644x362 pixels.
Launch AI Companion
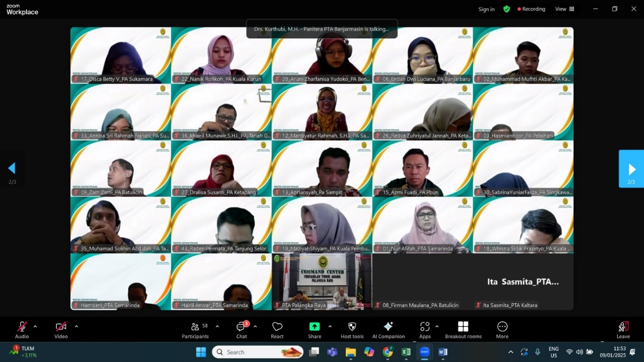pyautogui.click(x=388, y=330)
